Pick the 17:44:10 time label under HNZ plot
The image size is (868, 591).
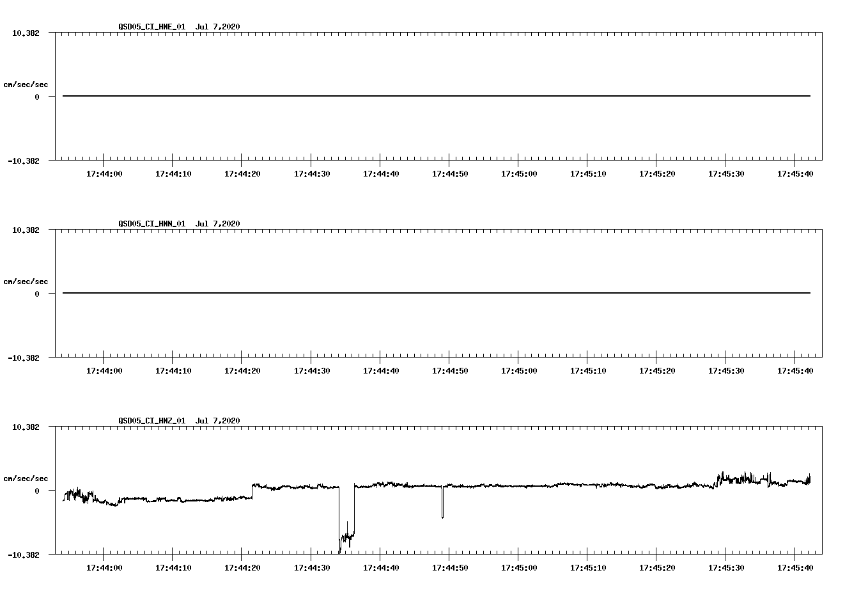(x=173, y=568)
